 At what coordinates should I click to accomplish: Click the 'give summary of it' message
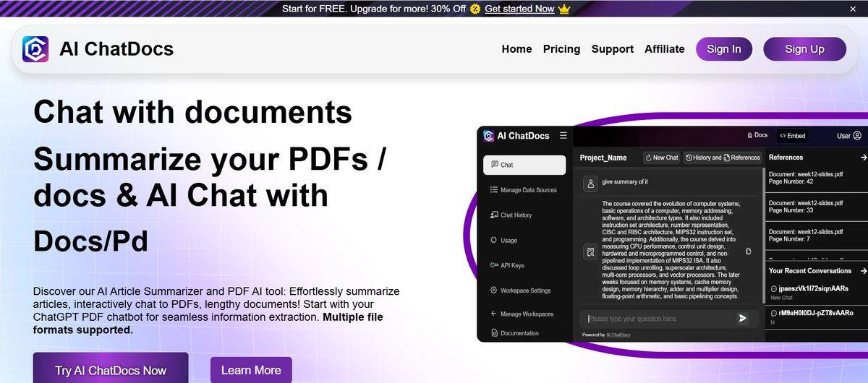pyautogui.click(x=625, y=182)
